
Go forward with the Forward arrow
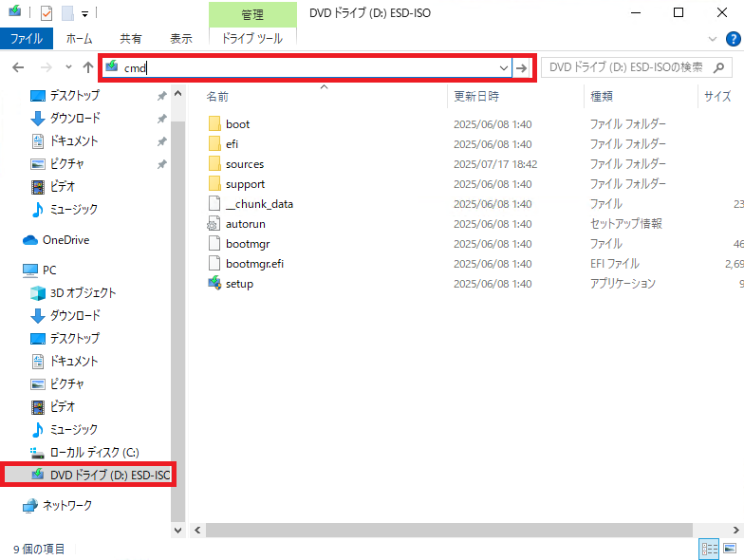pyautogui.click(x=46, y=67)
